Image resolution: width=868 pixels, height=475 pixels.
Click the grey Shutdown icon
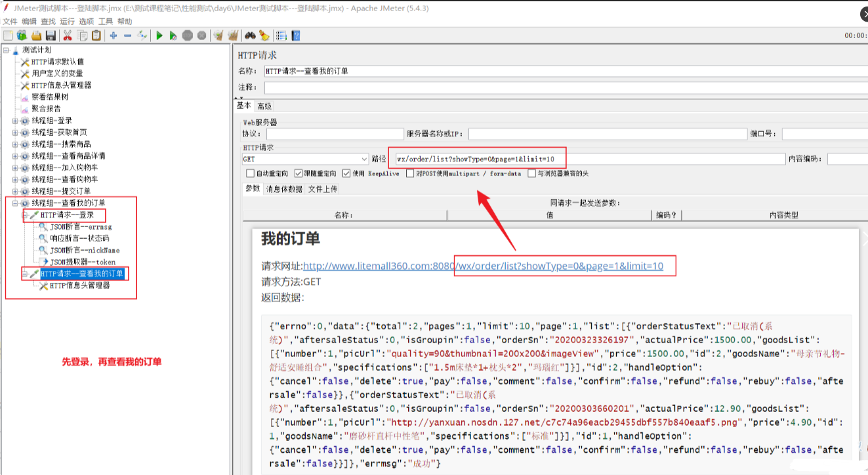(x=201, y=35)
